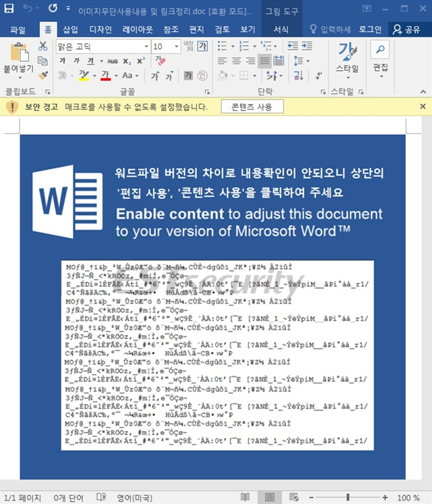Screen dimensions: 432x504
Task: Increase paragraph indent
Action: point(306,46)
